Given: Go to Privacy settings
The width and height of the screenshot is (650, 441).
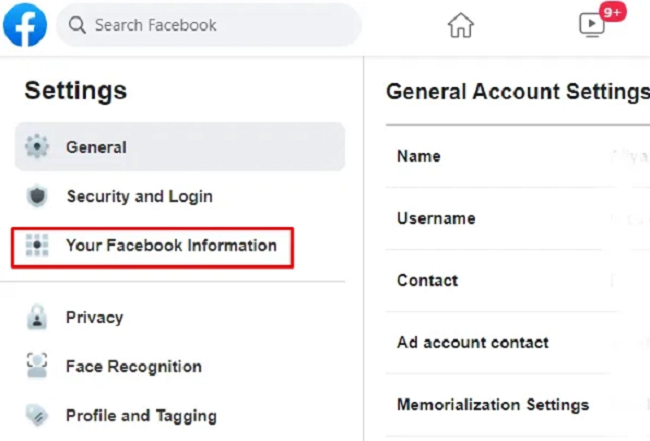Looking at the screenshot, I should point(94,318).
